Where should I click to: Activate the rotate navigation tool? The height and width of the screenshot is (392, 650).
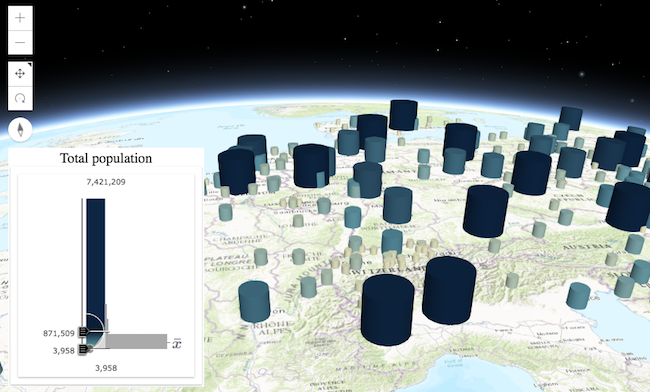20,98
